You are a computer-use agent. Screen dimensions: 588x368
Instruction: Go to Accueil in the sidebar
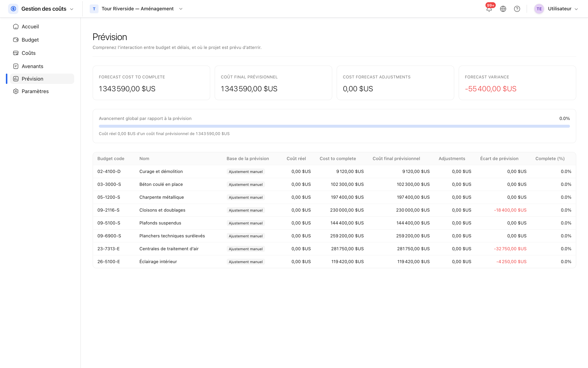[x=42, y=26]
